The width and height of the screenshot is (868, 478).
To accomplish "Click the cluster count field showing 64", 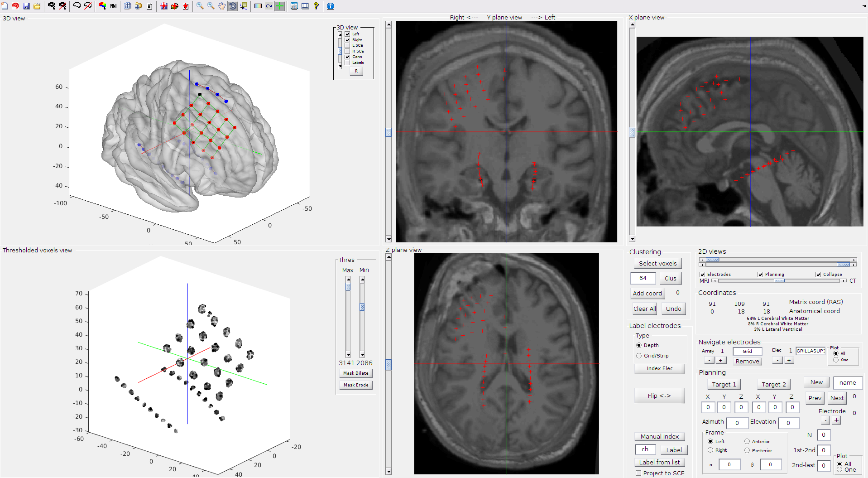I will 643,278.
